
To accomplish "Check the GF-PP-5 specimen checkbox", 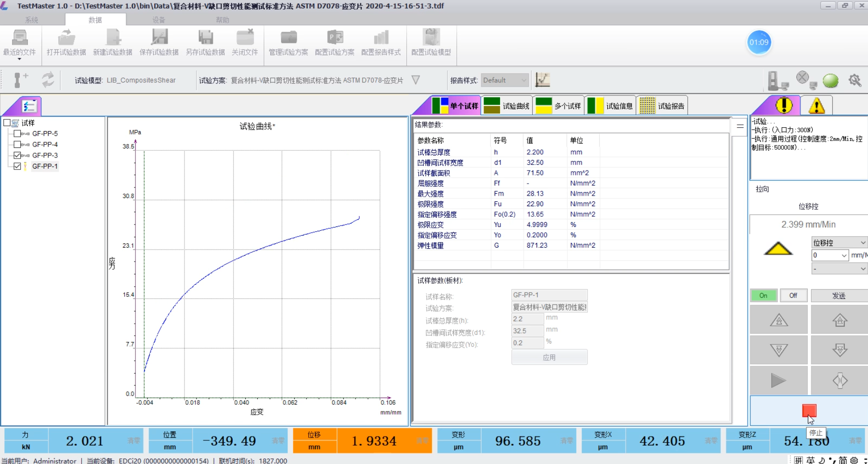I will tap(18, 133).
